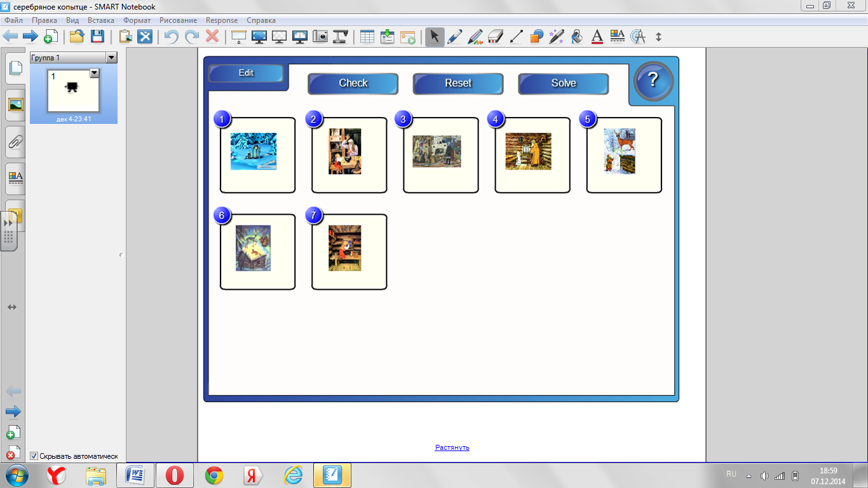
Task: Go to the previous page with the toolbar arrow
Action: tap(11, 36)
